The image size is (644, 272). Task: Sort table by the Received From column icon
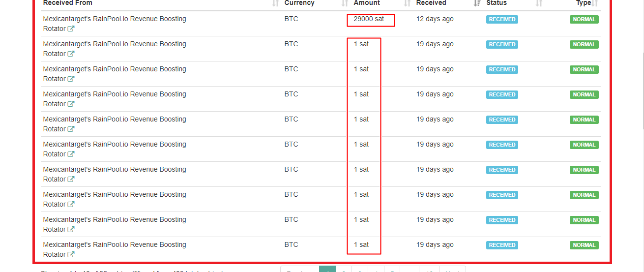[275, 3]
